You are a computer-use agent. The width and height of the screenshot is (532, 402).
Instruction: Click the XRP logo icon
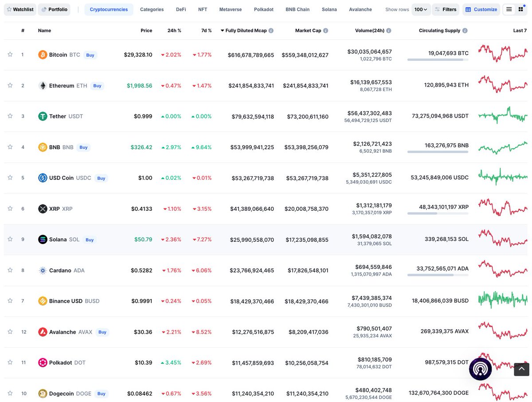pyautogui.click(x=43, y=209)
